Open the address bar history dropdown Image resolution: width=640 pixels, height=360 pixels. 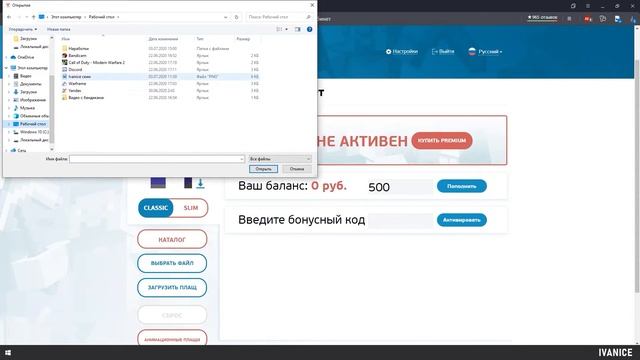[x=226, y=17]
